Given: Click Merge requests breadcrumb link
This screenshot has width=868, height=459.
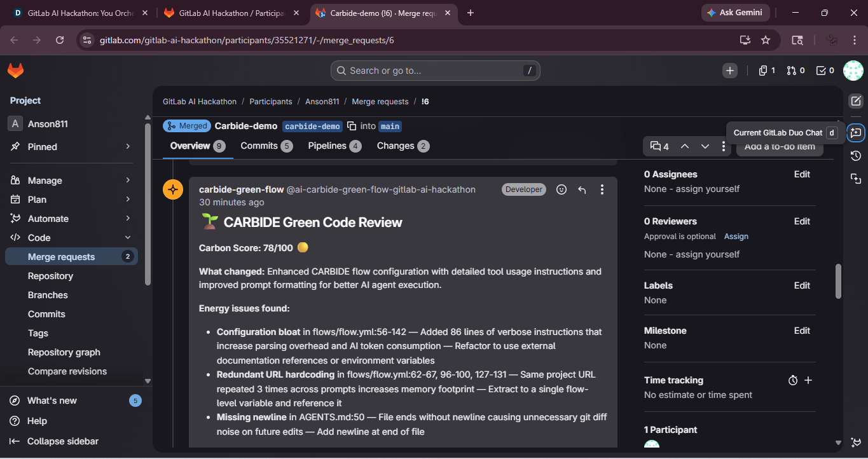Looking at the screenshot, I should 380,102.
